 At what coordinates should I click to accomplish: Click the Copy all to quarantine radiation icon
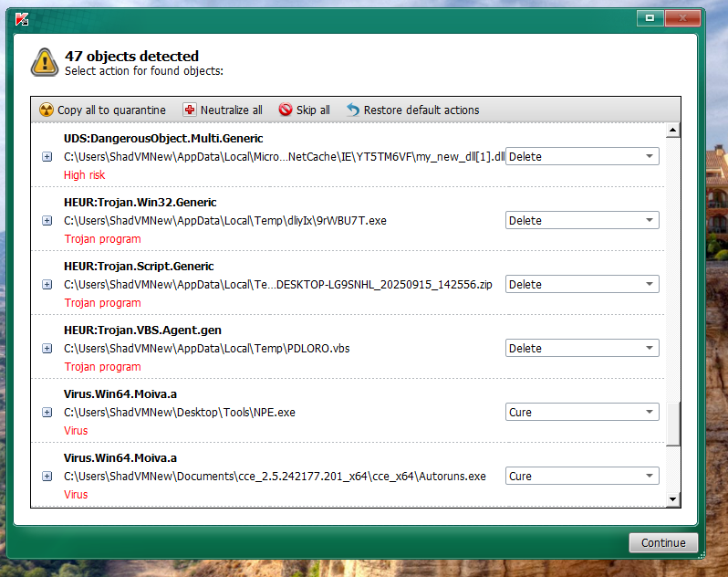[x=47, y=110]
